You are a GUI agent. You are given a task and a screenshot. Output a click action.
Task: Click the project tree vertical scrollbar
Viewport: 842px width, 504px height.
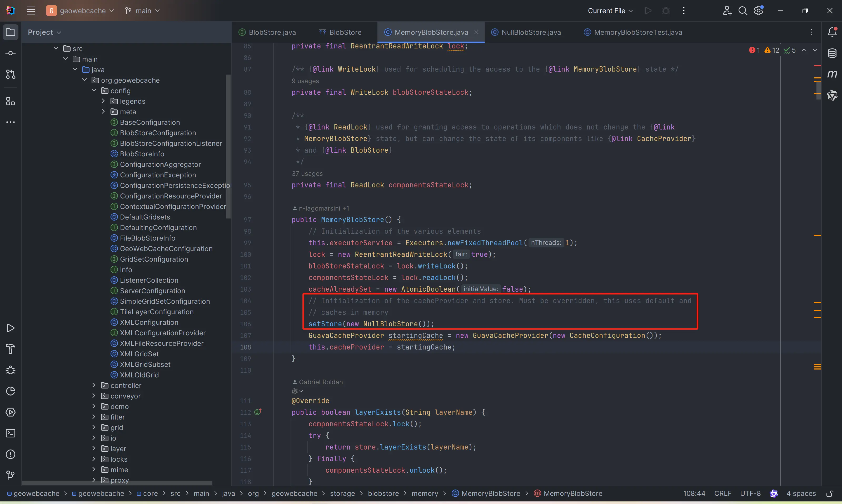click(228, 147)
